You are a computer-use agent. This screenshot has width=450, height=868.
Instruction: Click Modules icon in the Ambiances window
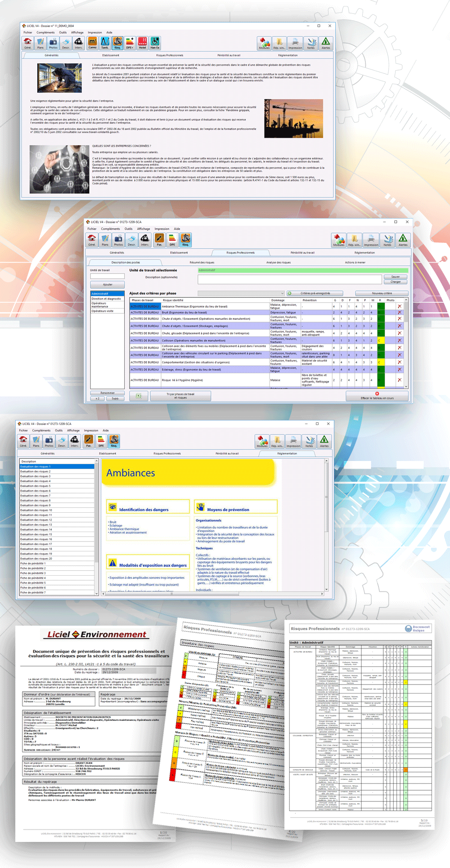click(x=262, y=441)
